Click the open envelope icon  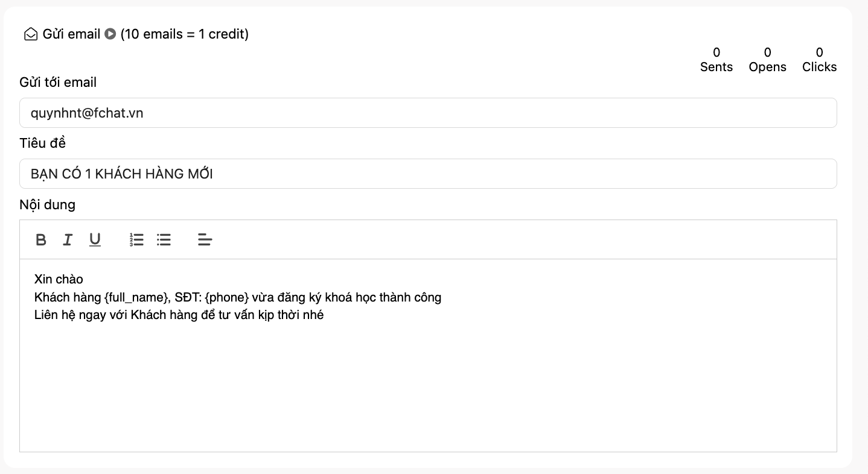click(x=30, y=34)
